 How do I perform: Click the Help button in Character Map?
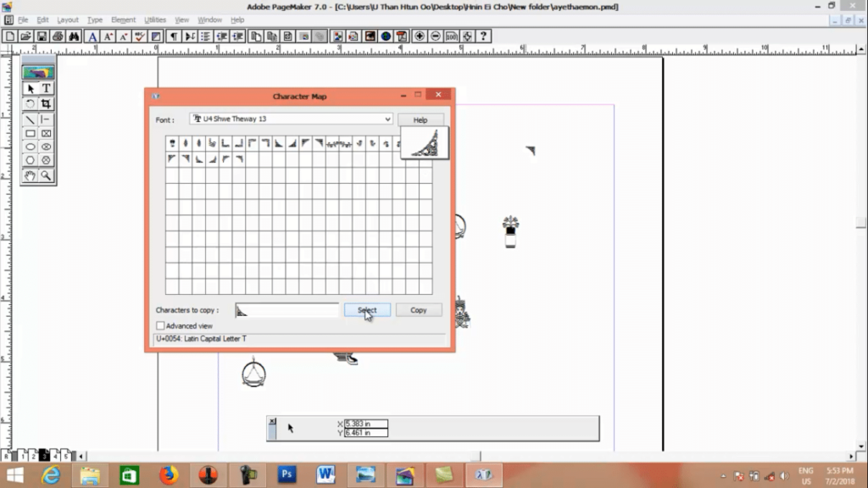pos(420,119)
